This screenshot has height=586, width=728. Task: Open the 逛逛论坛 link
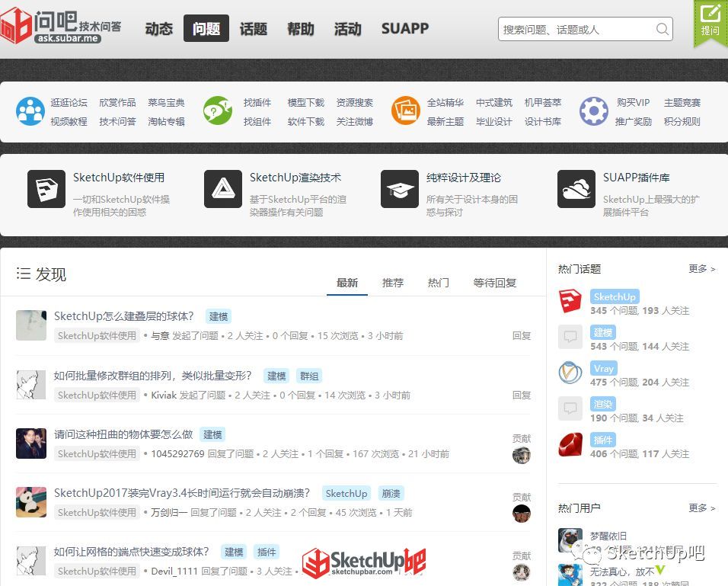tap(69, 102)
